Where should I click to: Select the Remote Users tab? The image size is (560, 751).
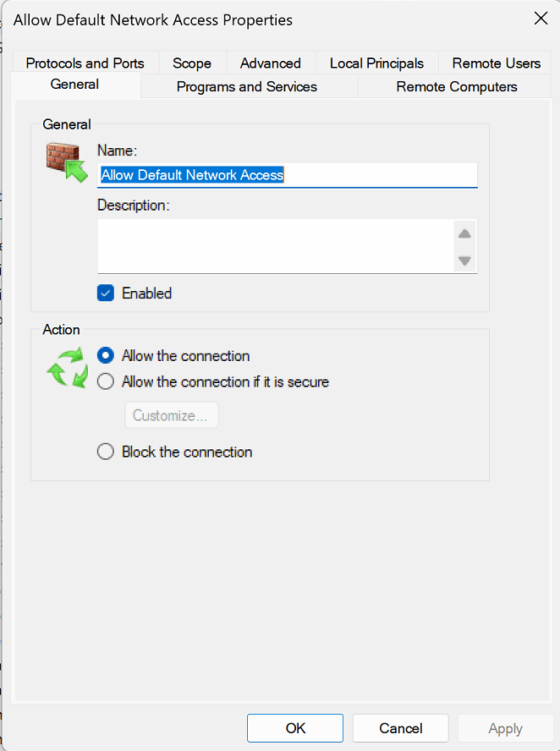(x=497, y=63)
